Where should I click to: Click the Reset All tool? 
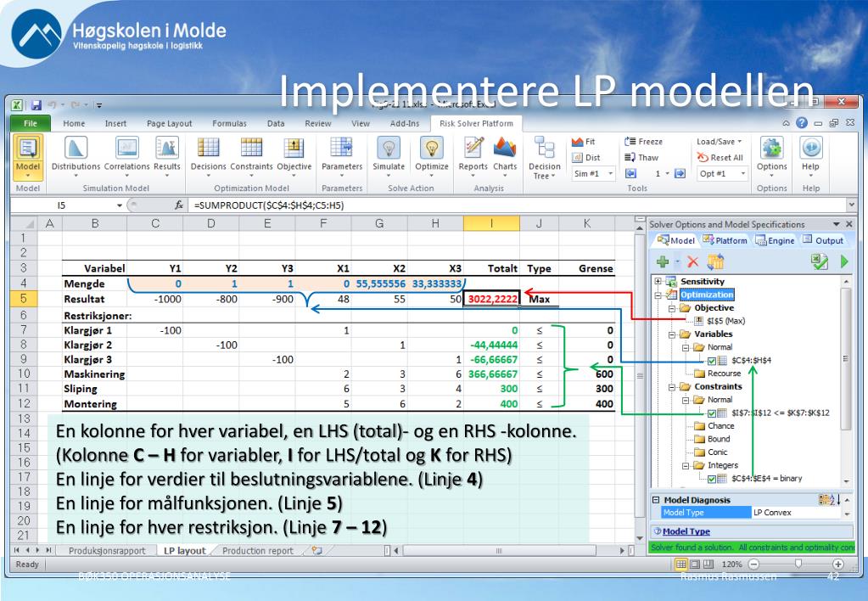[x=720, y=158]
